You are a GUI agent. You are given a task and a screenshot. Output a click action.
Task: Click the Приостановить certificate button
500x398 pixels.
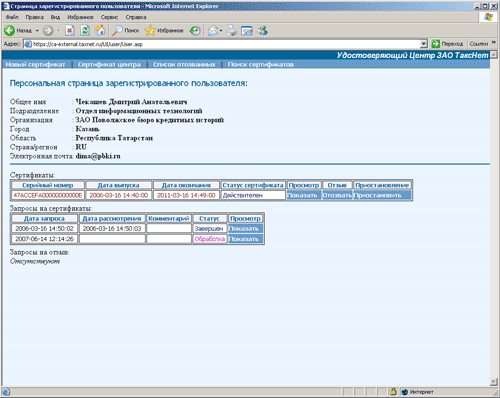382,195
